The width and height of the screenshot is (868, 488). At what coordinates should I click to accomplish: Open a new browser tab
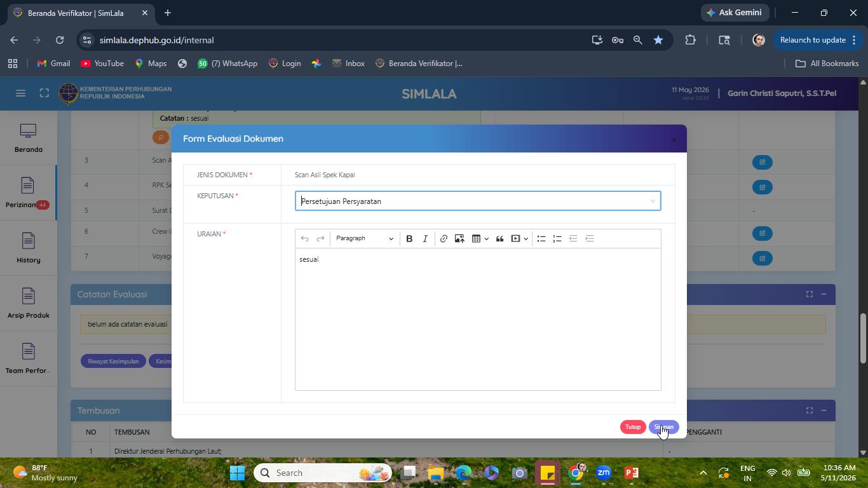(168, 13)
